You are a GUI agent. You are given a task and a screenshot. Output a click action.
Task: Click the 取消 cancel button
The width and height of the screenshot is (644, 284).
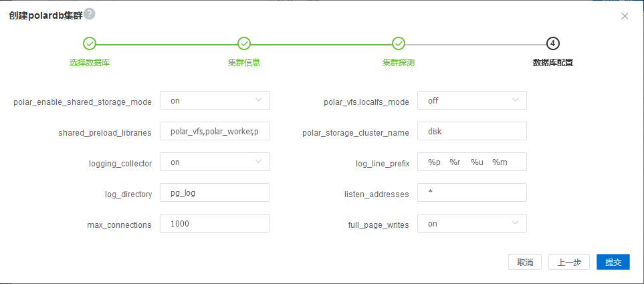(x=525, y=262)
